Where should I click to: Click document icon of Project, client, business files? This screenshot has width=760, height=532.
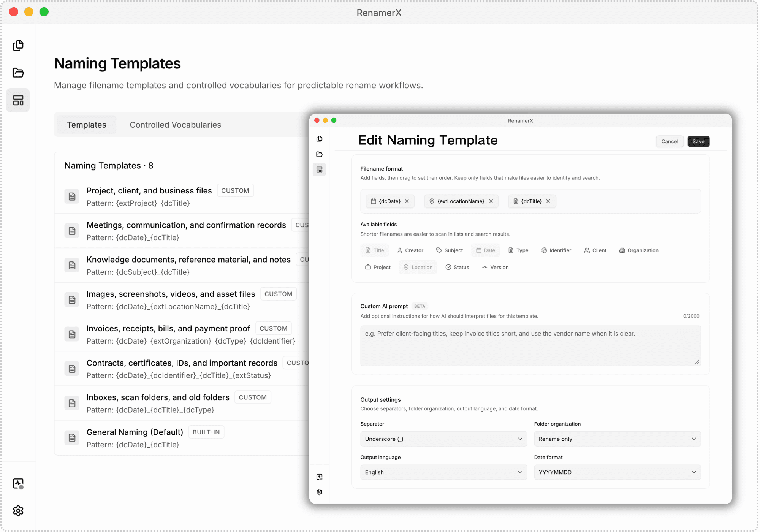(x=72, y=196)
